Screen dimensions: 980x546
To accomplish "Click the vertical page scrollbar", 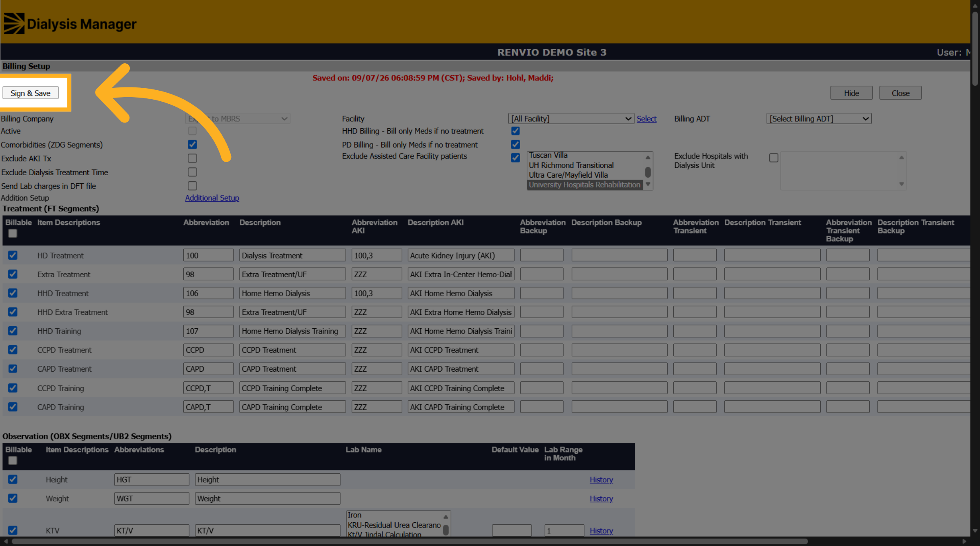I will coord(975,49).
